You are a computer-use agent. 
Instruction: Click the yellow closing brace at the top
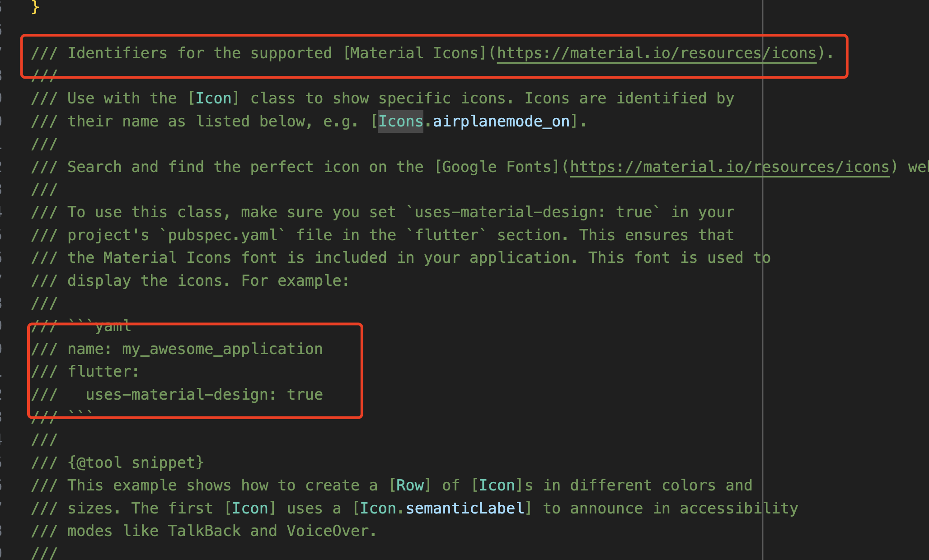tap(35, 6)
